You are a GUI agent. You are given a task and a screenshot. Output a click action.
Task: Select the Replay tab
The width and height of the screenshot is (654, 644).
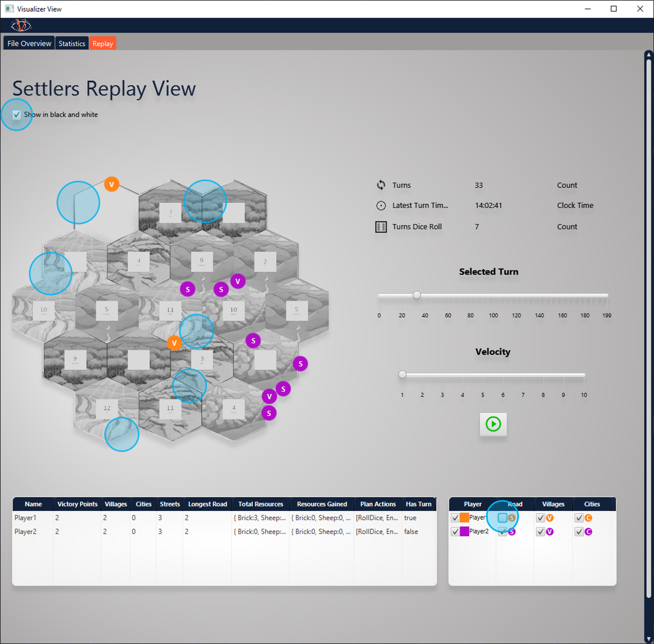coord(103,43)
